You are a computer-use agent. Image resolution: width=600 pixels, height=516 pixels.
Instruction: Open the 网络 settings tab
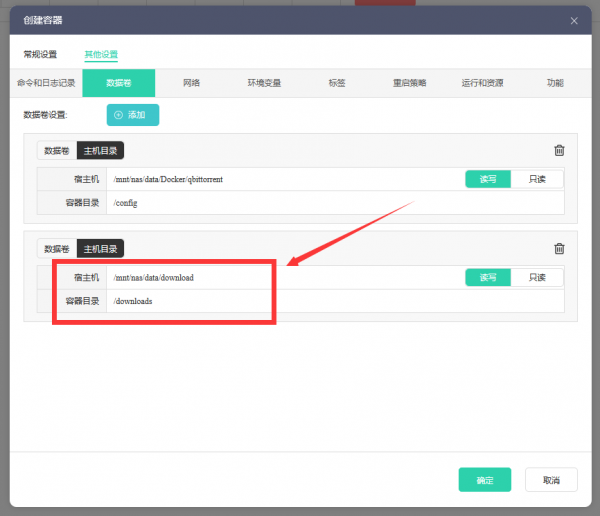(x=193, y=83)
